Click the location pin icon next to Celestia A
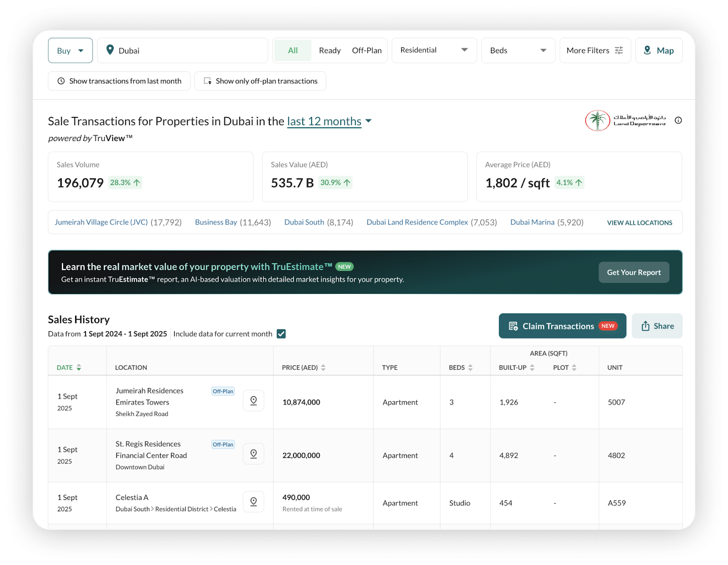The image size is (728, 565). pos(253,501)
